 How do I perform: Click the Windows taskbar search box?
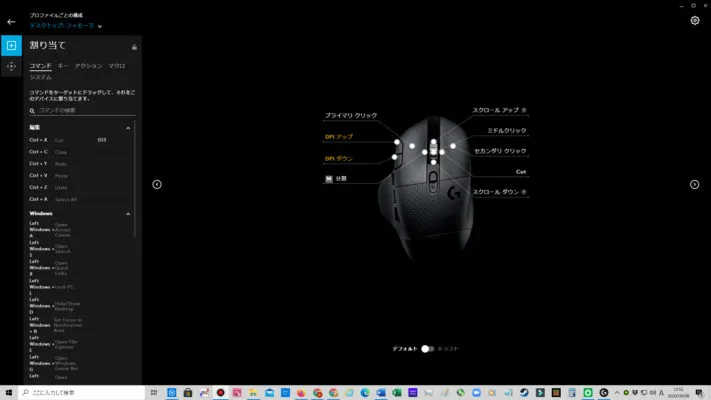coord(82,393)
